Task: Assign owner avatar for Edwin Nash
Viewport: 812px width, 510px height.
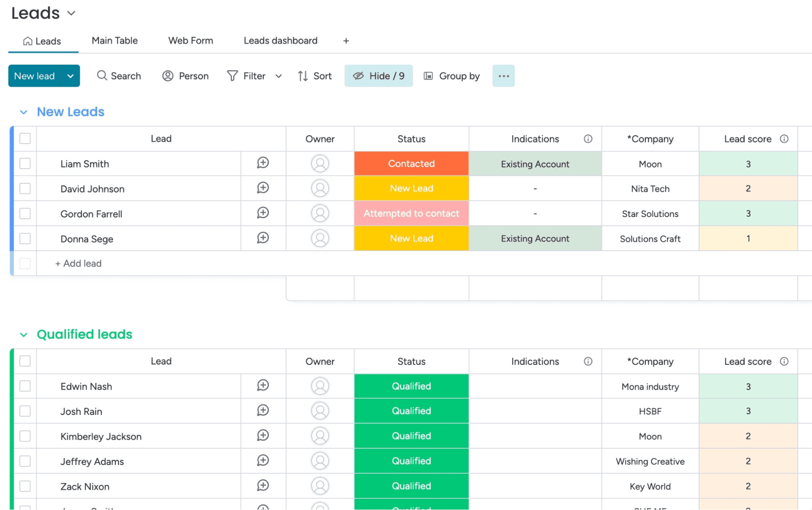Action: click(x=320, y=386)
